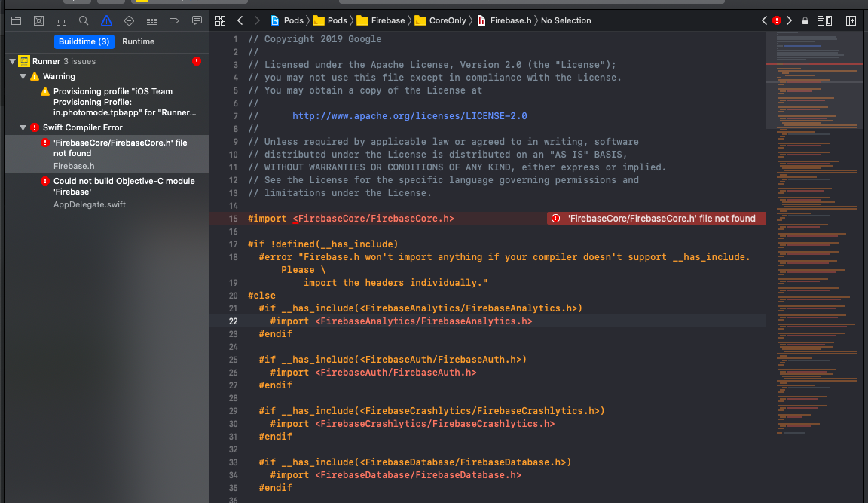Open related items grid menu
Image resolution: width=868 pixels, height=503 pixels.
tap(220, 20)
